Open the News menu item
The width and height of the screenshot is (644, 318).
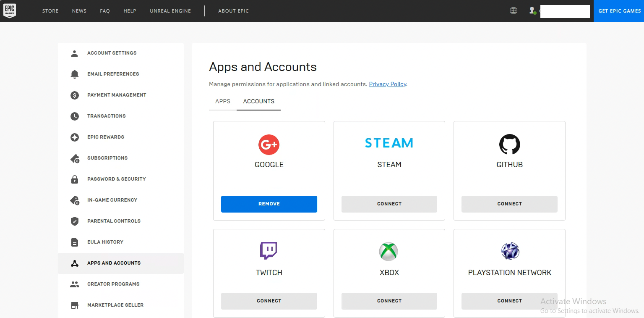point(79,11)
